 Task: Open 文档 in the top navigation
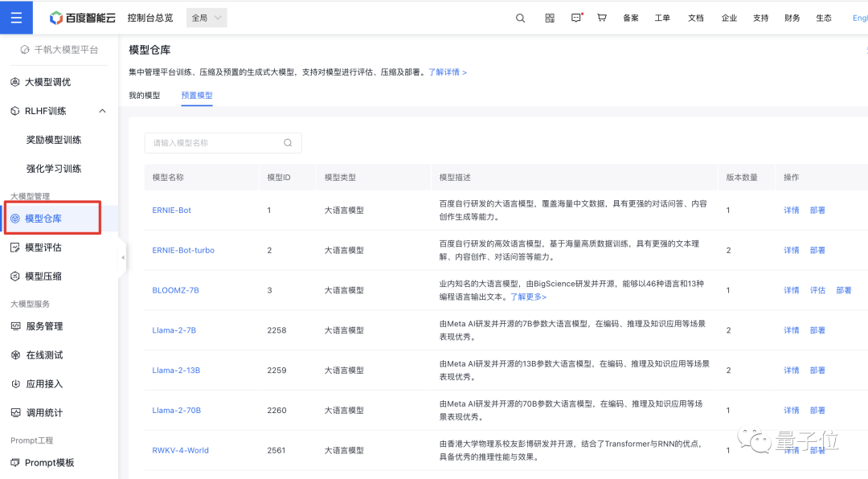pos(695,17)
